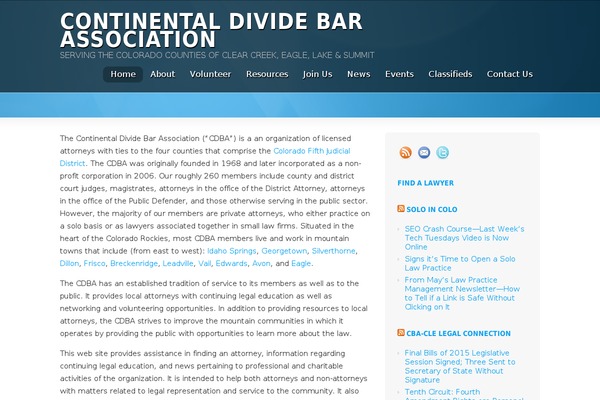The image size is (600, 400).
Task: Go to the Home menu item
Action: 123,74
